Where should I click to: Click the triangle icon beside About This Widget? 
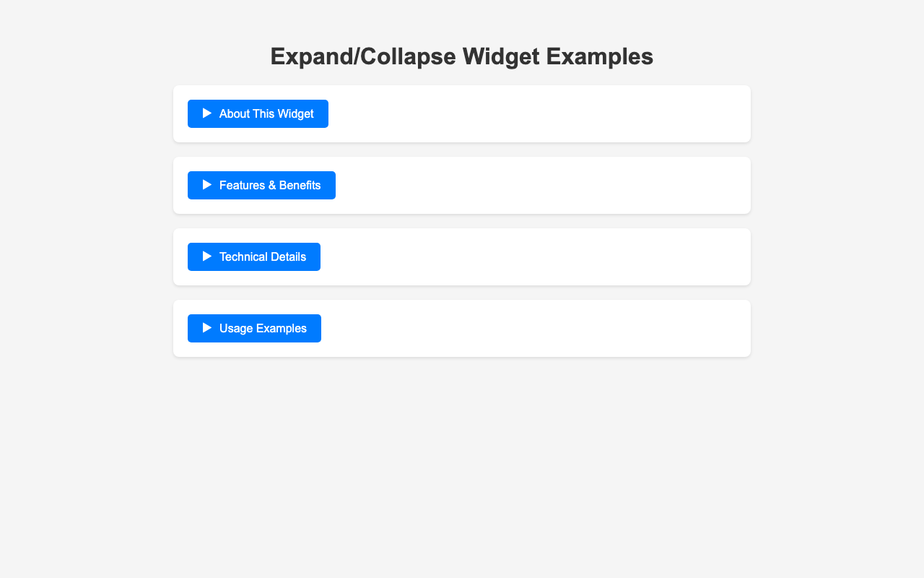pos(207,113)
